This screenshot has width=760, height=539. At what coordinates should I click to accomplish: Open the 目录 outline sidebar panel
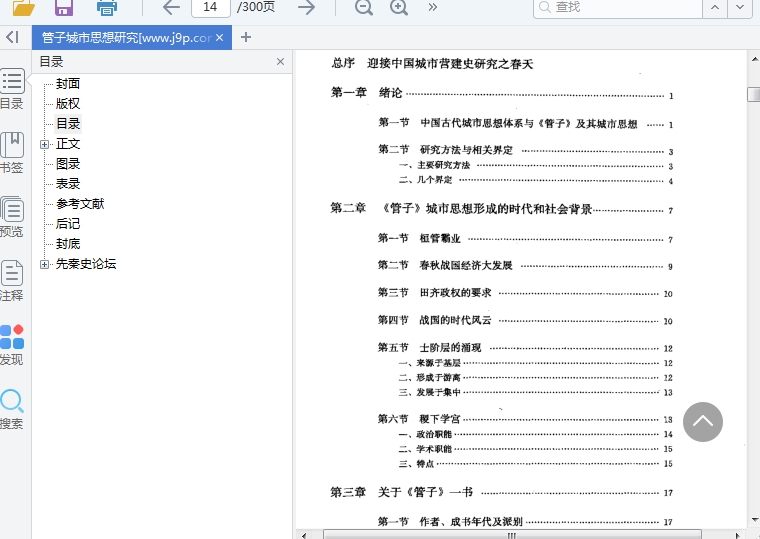[12, 89]
